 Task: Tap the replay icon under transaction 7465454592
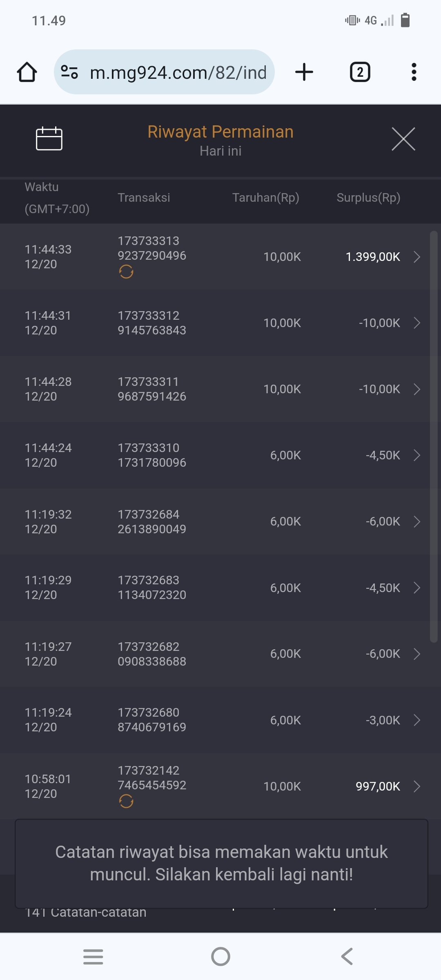pos(126,801)
